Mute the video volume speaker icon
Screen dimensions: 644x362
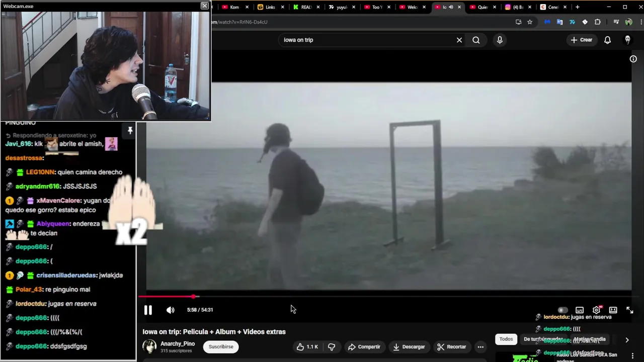point(171,310)
